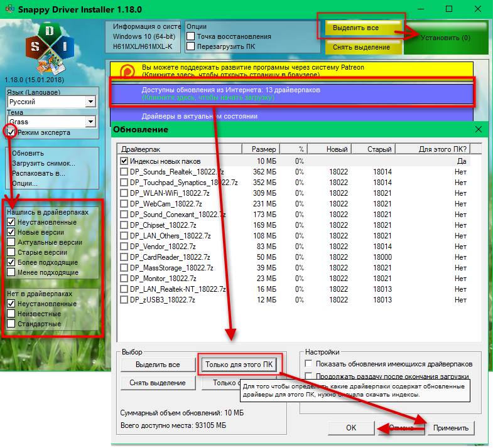This screenshot has height=448, width=493.
Task: Enable Точка восстановления option
Action: pyautogui.click(x=190, y=36)
